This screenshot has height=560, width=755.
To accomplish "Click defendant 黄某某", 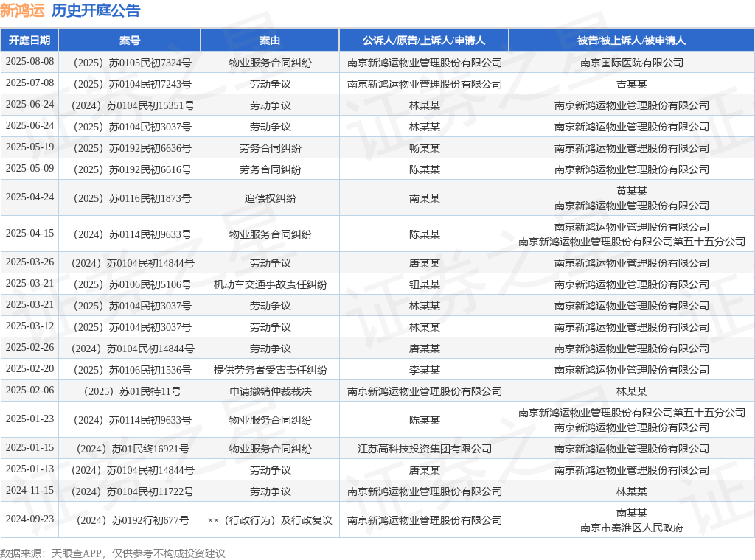I will click(632, 191).
